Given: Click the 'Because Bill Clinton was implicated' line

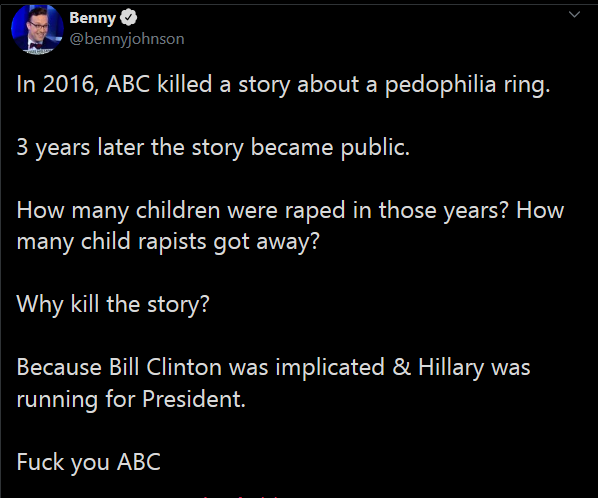Looking at the screenshot, I should [273, 368].
